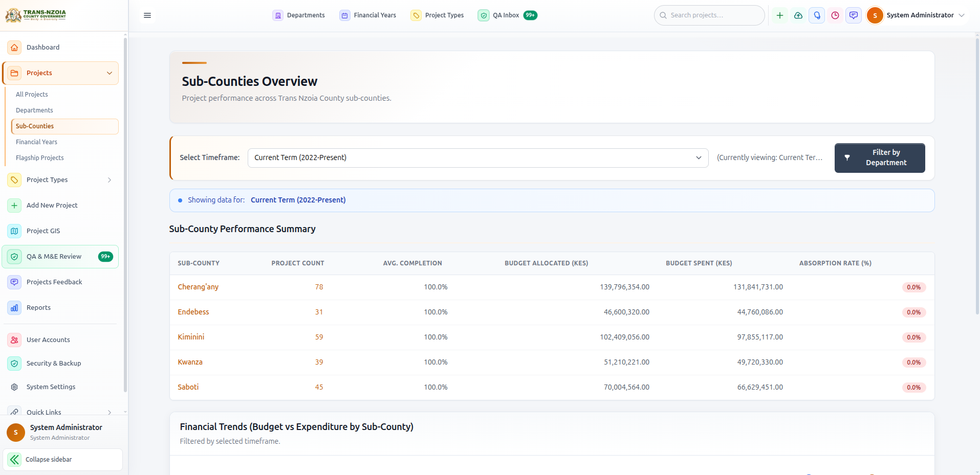Click the Project GIS map icon

(14, 231)
